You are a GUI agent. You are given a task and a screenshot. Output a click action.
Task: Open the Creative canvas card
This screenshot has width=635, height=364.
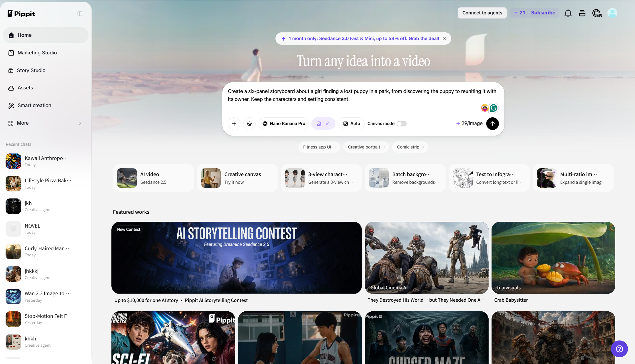(238, 178)
